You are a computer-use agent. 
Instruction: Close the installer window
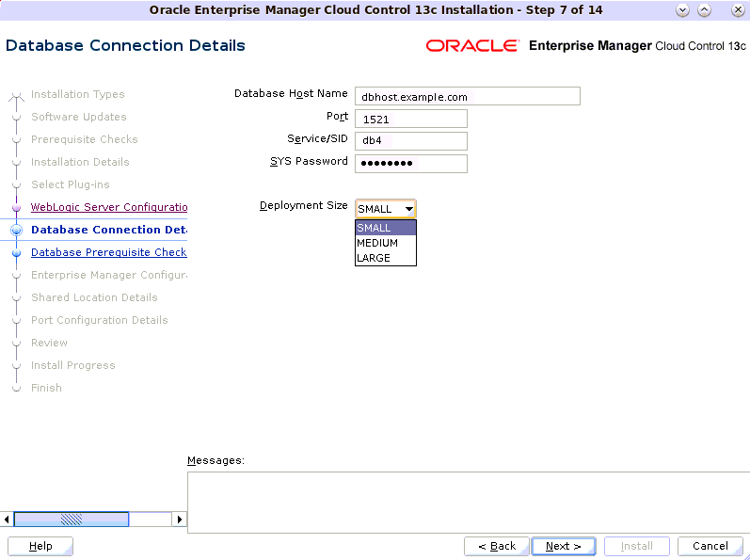[738, 10]
